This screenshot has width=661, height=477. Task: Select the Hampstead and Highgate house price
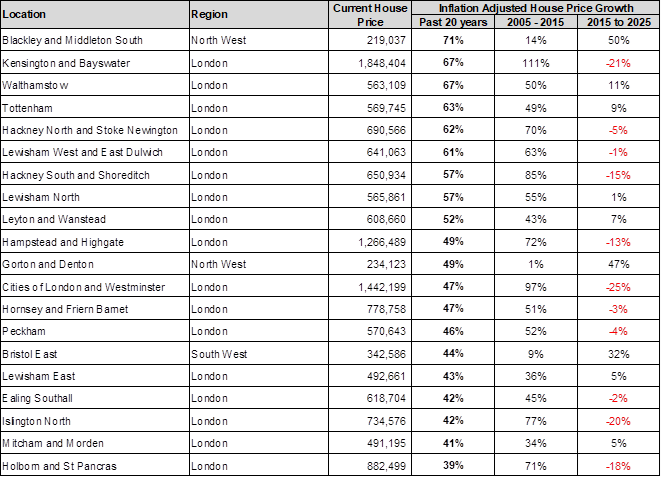click(x=371, y=242)
